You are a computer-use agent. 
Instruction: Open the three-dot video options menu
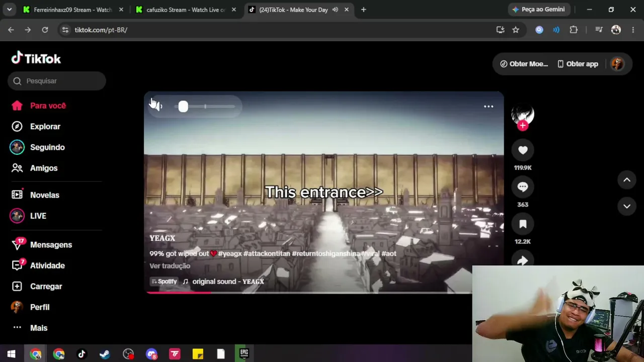(x=489, y=107)
